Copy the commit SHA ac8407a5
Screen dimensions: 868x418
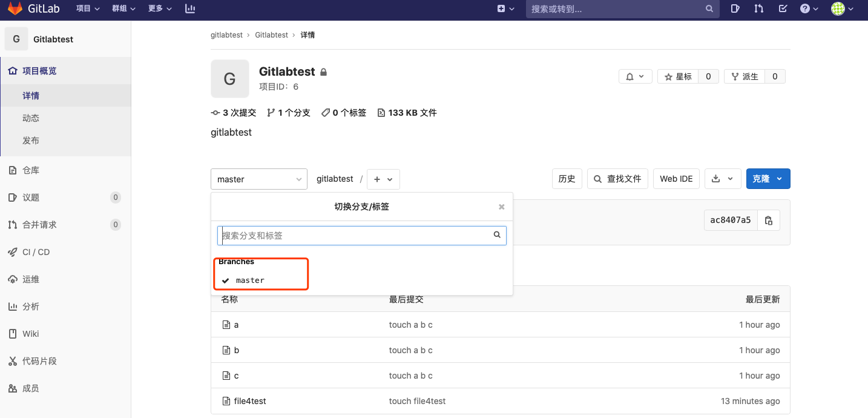[x=768, y=220]
